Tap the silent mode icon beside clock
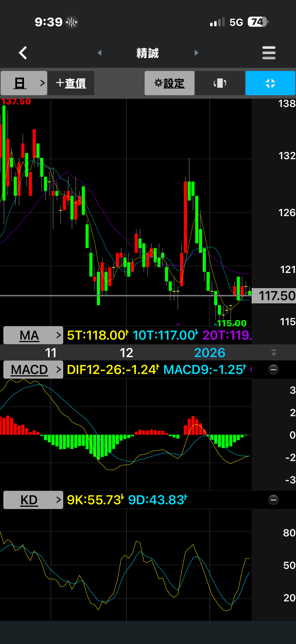 [x=72, y=22]
